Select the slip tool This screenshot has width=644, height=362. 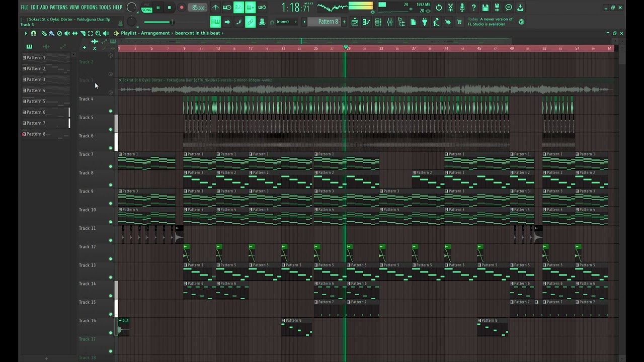tap(74, 33)
